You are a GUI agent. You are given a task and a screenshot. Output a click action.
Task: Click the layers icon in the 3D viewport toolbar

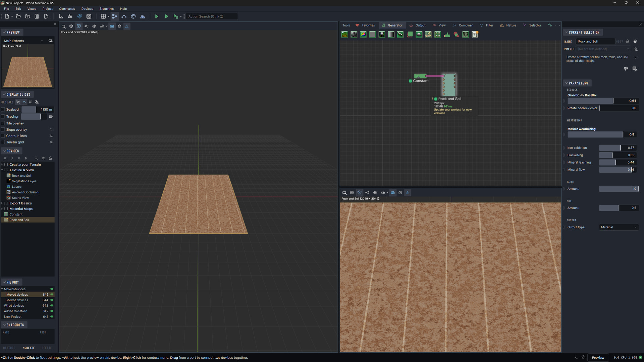119,26
